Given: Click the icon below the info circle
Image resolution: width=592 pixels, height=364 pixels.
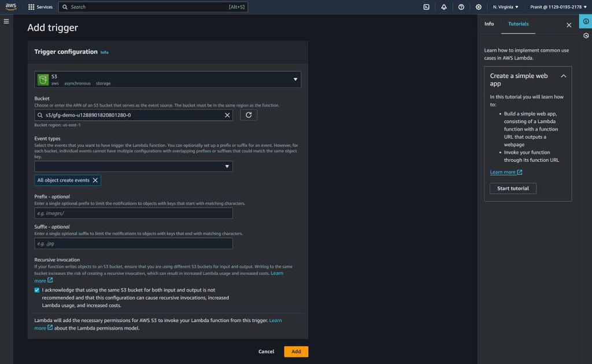Looking at the screenshot, I should pos(586,36).
